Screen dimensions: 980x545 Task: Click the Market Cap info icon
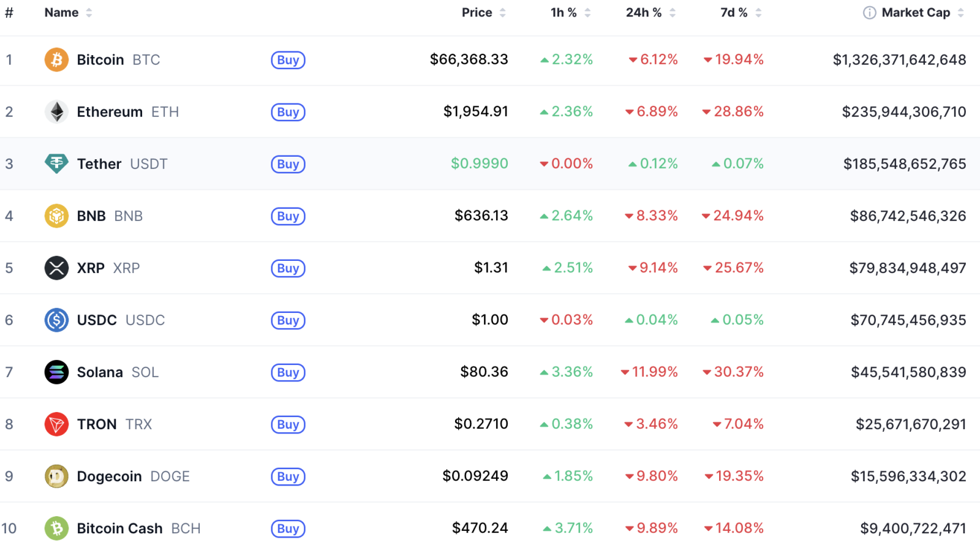point(869,13)
